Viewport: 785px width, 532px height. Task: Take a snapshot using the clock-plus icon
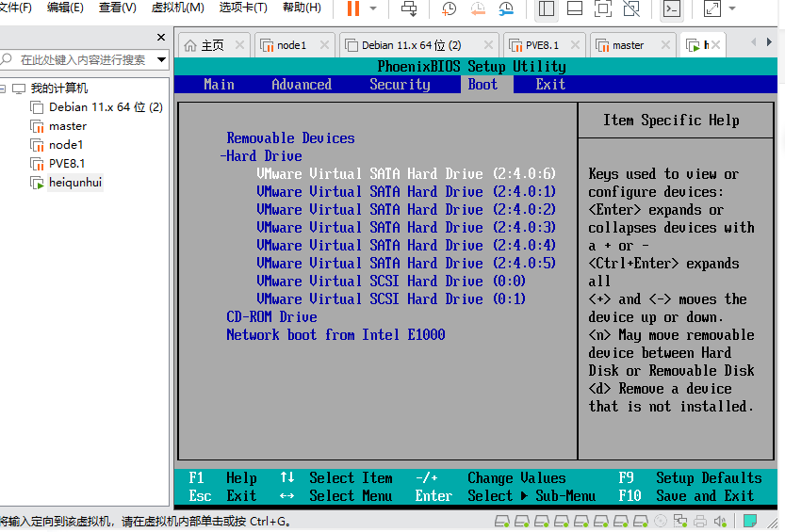(x=450, y=8)
